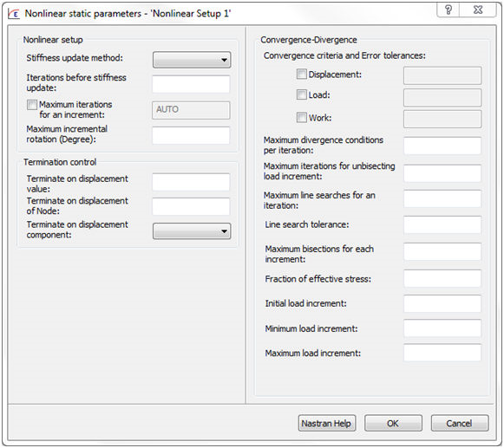
Task: Expand Terminate on displacement component dropdown
Action: (x=192, y=231)
